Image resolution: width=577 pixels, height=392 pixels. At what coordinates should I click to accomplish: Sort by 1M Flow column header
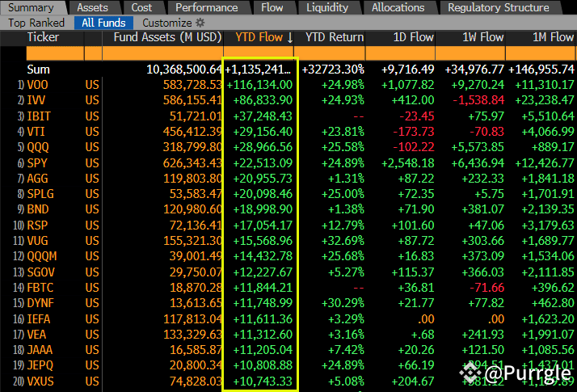tap(553, 37)
